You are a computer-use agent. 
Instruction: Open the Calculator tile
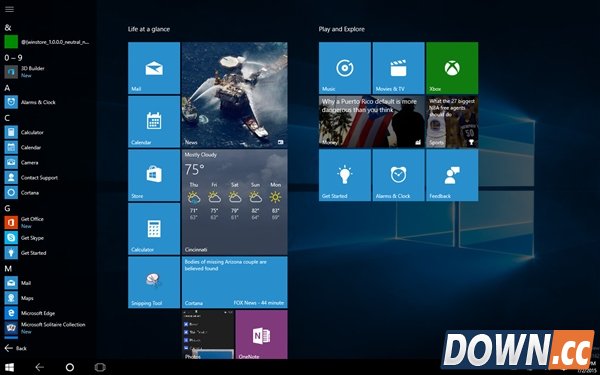pos(154,228)
